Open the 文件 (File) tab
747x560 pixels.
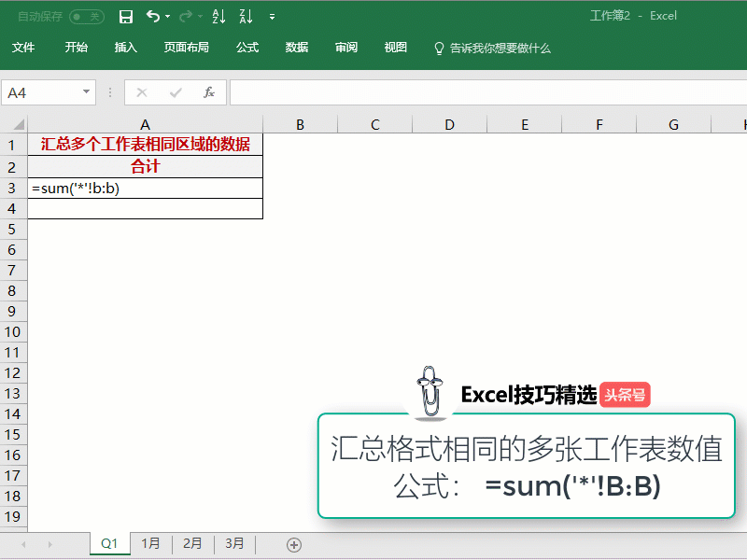click(x=23, y=48)
